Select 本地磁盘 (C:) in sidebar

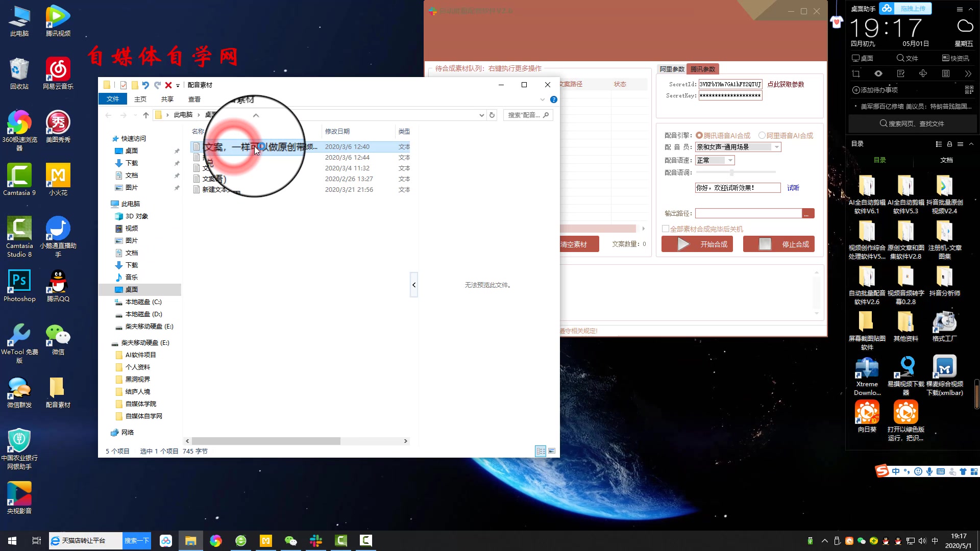(x=143, y=302)
